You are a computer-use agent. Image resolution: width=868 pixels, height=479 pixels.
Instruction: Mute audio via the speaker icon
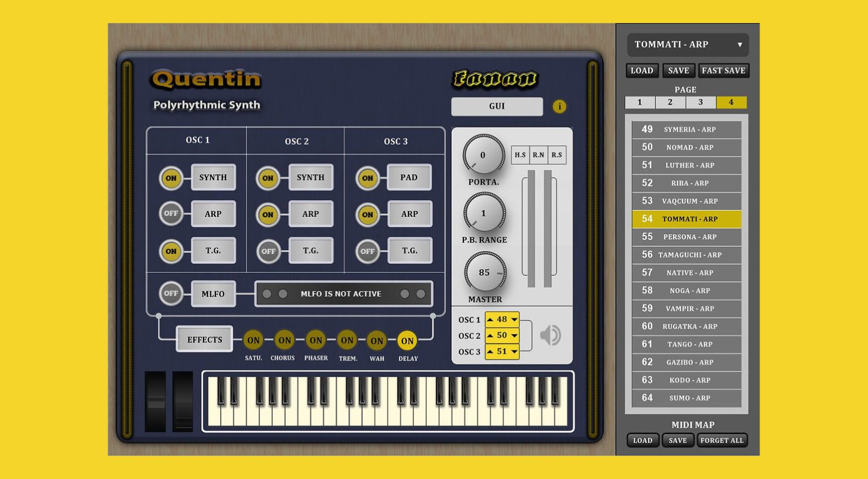click(550, 336)
